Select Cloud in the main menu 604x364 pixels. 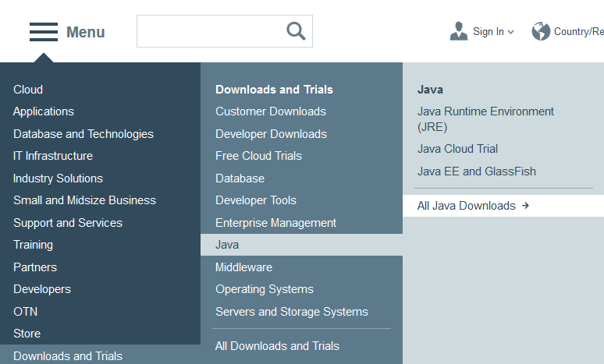(x=28, y=90)
